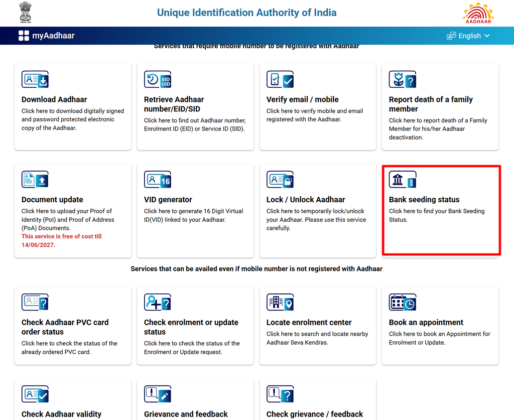This screenshot has height=420, width=514.
Task: Click the Retrieve Aadhaar number EID/UID icon
Action: (158, 79)
